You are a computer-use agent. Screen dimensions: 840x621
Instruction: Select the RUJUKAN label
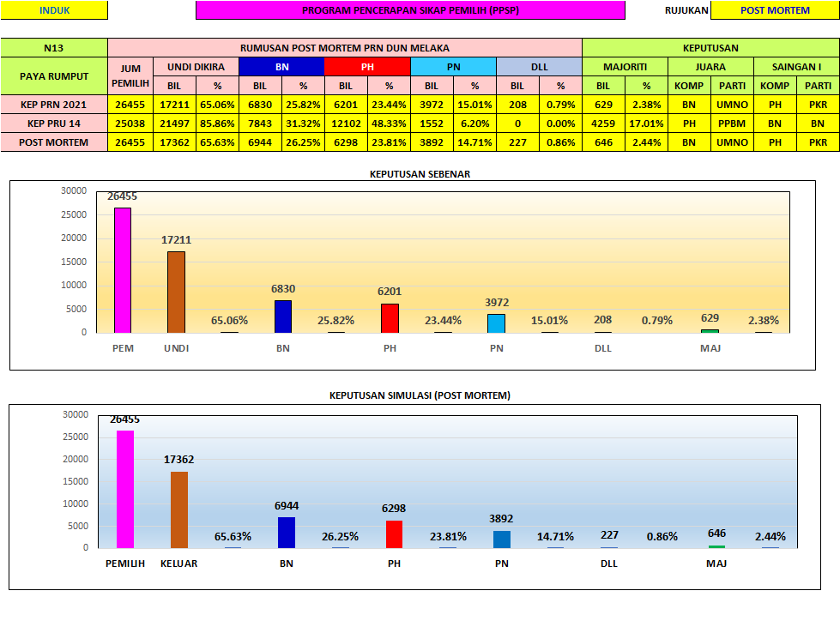(x=686, y=10)
